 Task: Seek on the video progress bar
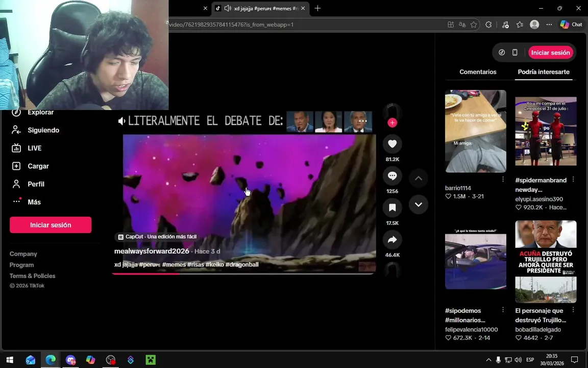tap(243, 274)
